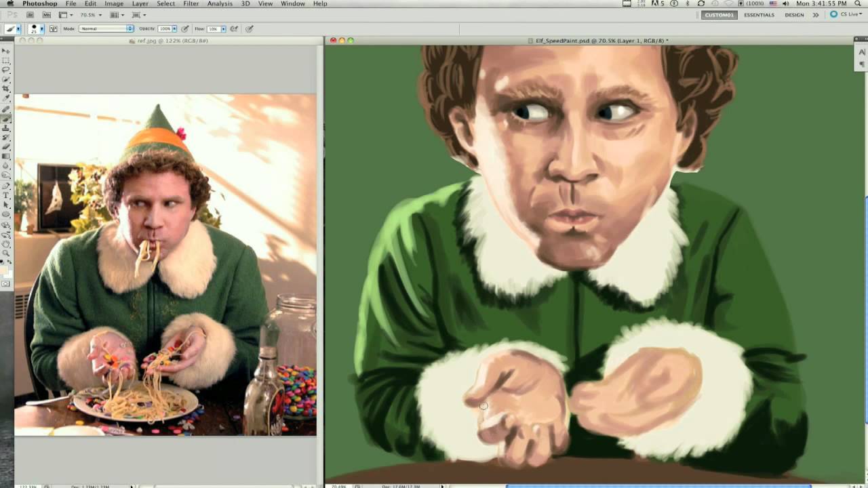Select the History Brush tool
868x488 pixels.
(x=6, y=137)
